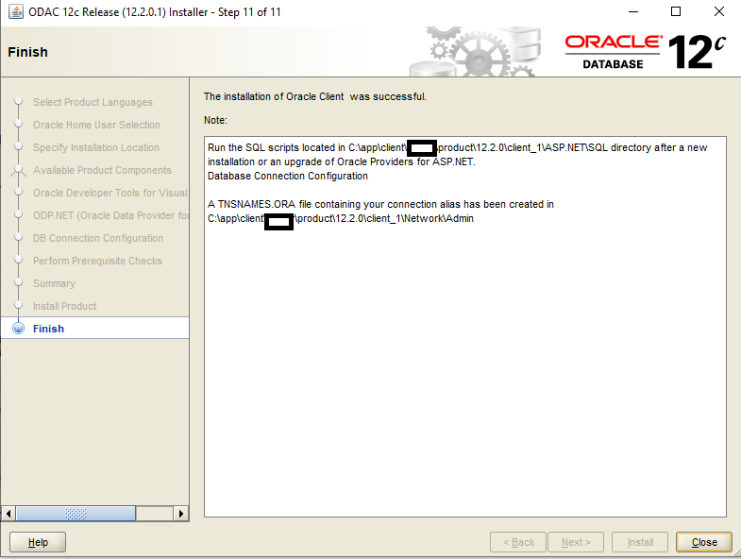The image size is (741, 560).
Task: Click the disabled Next button
Action: [x=576, y=542]
